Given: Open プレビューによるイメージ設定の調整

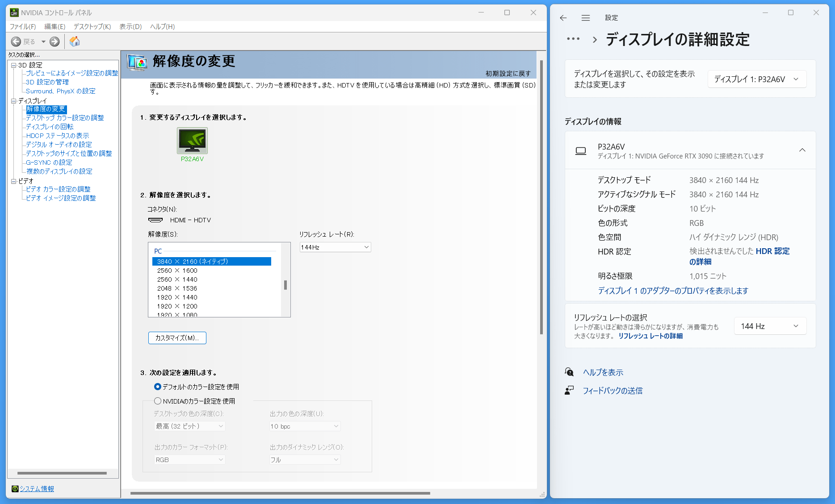Looking at the screenshot, I should 72,73.
